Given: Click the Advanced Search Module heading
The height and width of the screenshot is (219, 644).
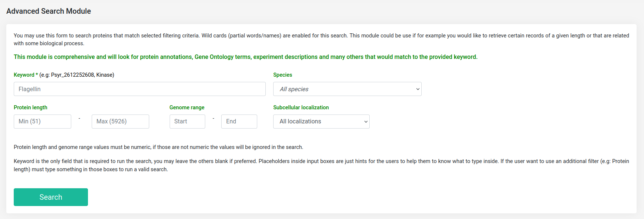Looking at the screenshot, I should pyautogui.click(x=49, y=11).
